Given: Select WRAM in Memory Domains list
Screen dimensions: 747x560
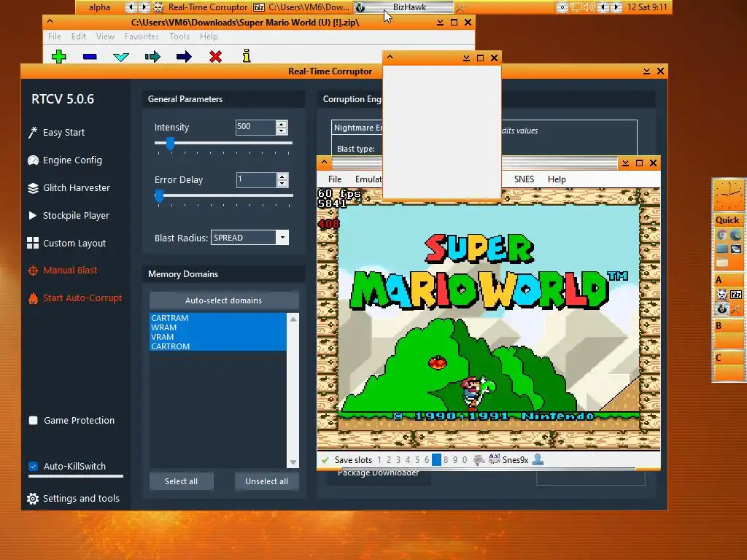Looking at the screenshot, I should tap(217, 327).
